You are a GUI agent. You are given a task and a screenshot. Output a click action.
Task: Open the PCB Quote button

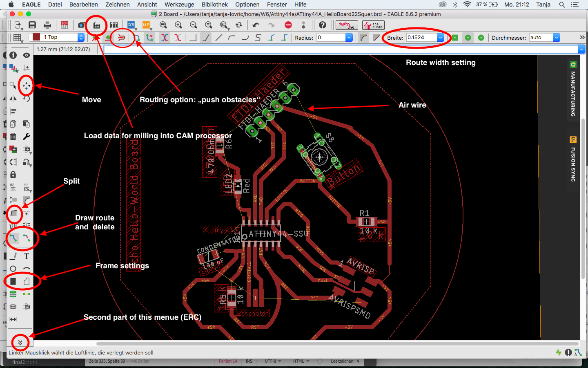[373, 25]
